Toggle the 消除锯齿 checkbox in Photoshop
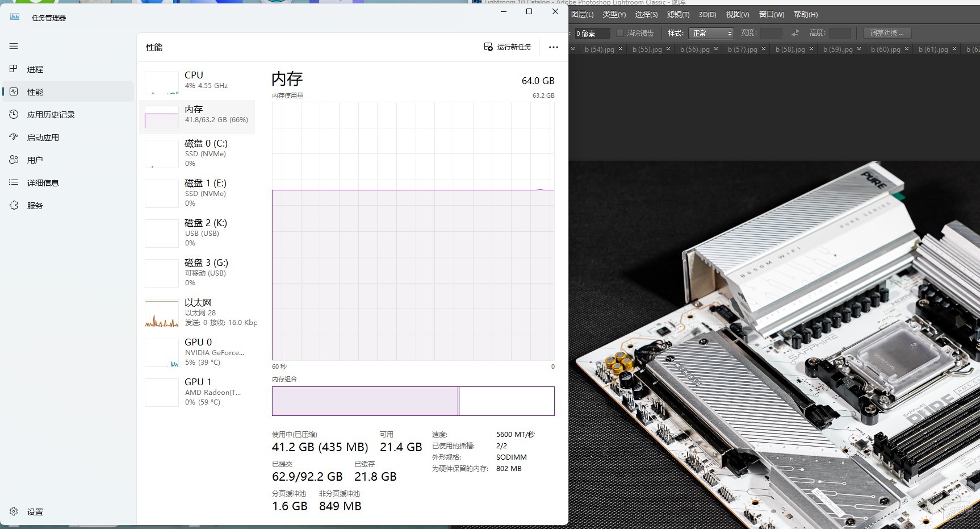The width and height of the screenshot is (980, 529). 620,33
